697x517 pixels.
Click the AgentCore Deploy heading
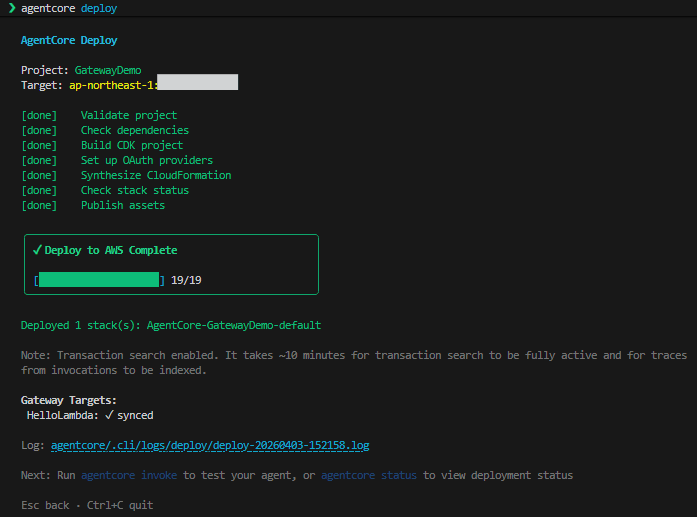tap(69, 40)
